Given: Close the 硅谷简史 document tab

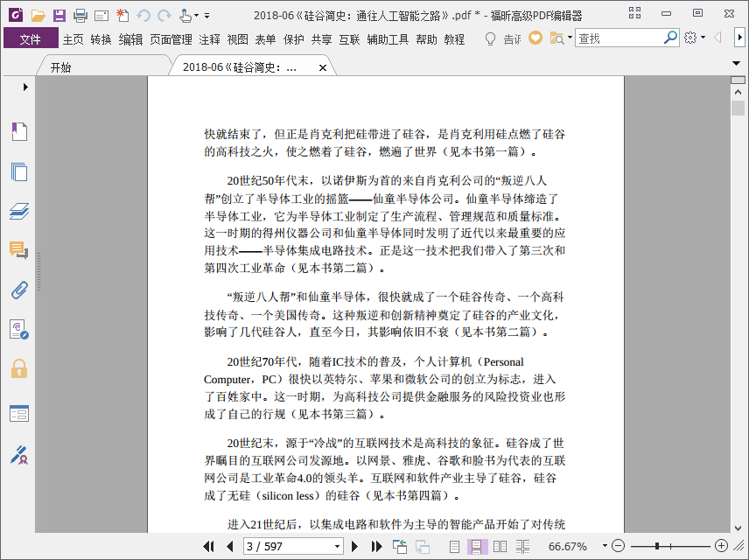Looking at the screenshot, I should click(322, 68).
